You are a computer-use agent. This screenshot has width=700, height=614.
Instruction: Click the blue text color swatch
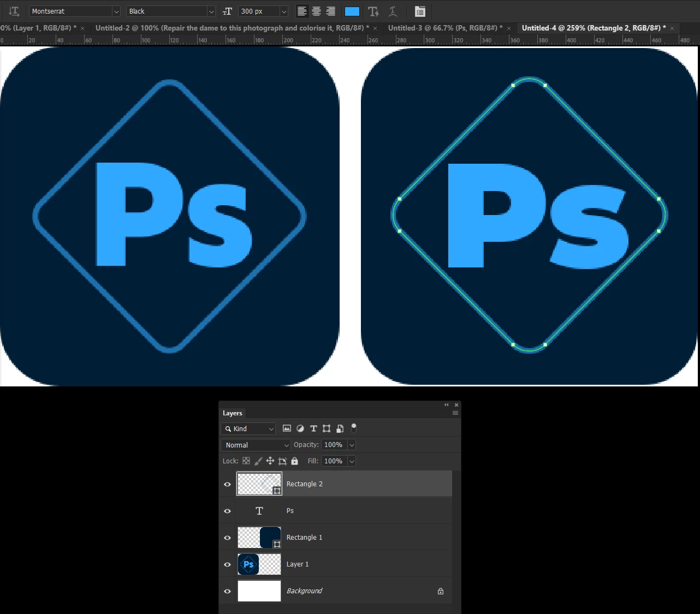coord(352,11)
